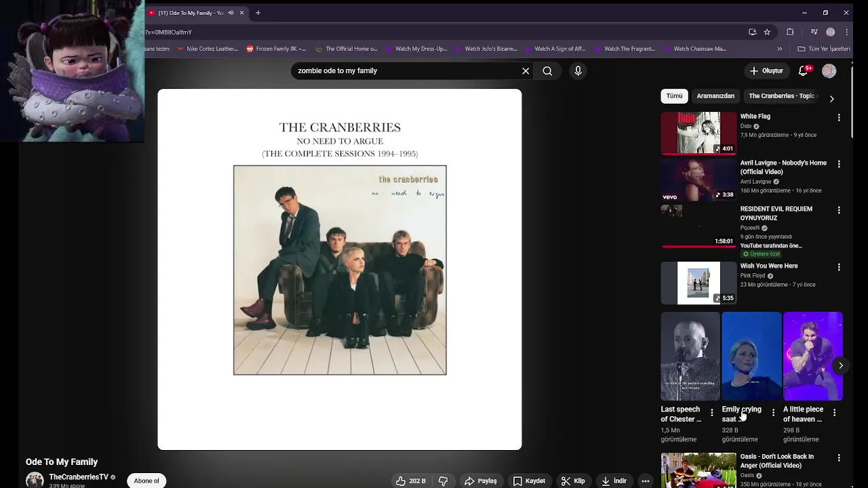The width and height of the screenshot is (868, 488).
Task: Show next shorts with right arrow
Action: 840,365
